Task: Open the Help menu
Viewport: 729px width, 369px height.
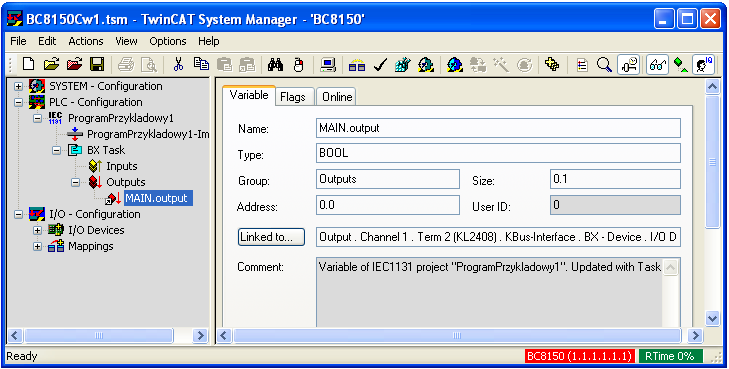Action: 208,41
